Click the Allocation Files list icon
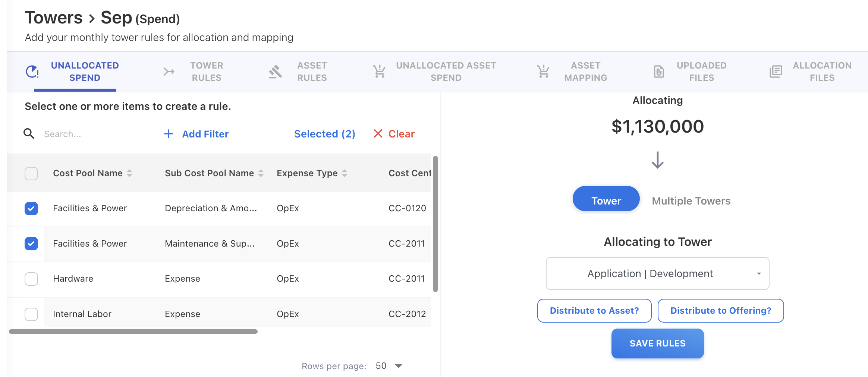Screen dimensions: 868x377 point(776,72)
